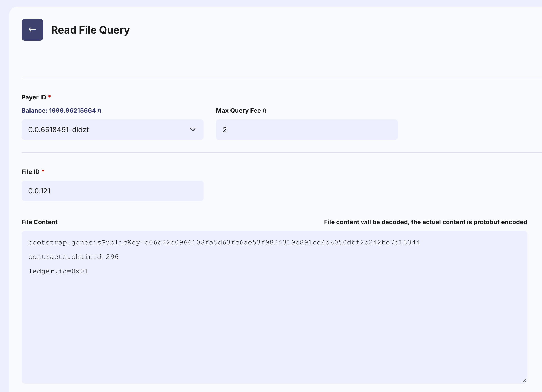Click the ledger.id=0x01 line
The height and width of the screenshot is (392, 542).
(x=58, y=271)
